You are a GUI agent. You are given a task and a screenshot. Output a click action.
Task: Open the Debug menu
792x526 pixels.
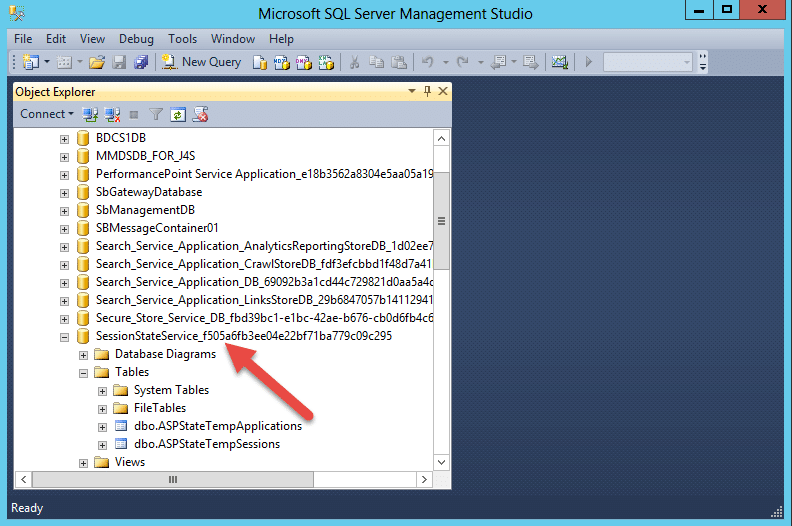tap(136, 39)
